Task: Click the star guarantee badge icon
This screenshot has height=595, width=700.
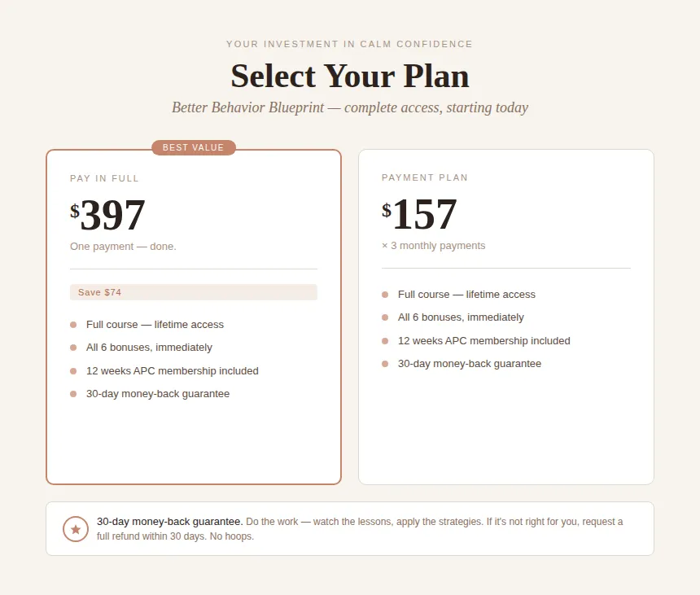Action: [76, 529]
